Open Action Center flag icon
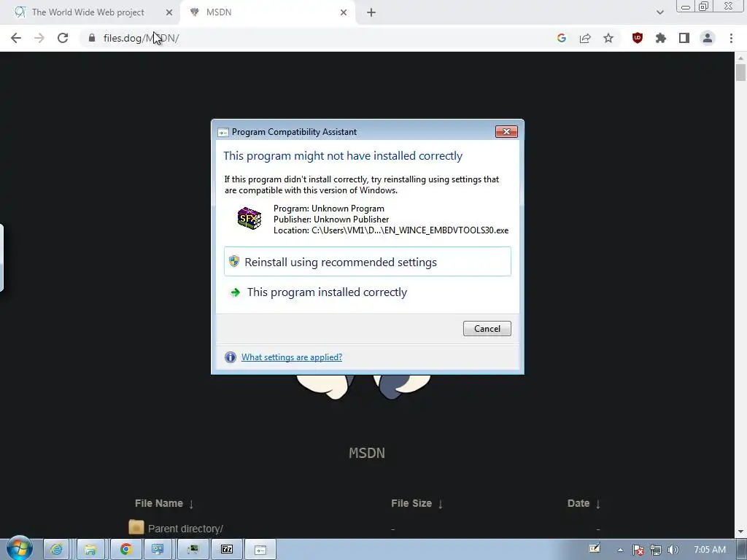The width and height of the screenshot is (747, 560). [638, 550]
